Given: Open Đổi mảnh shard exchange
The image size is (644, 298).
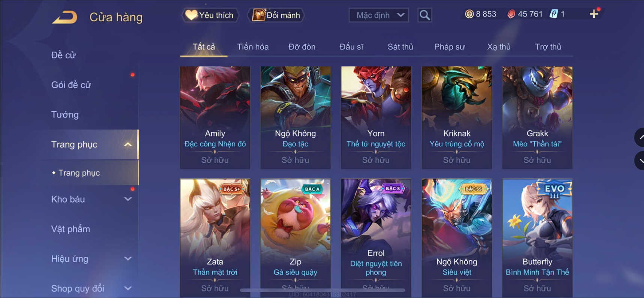Looking at the screenshot, I should [276, 15].
